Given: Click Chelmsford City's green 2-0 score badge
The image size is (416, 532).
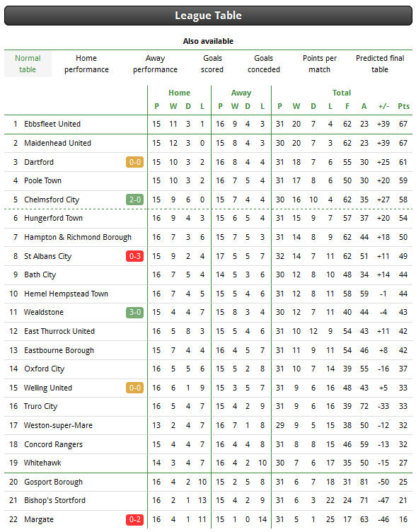Looking at the screenshot, I should point(134,199).
